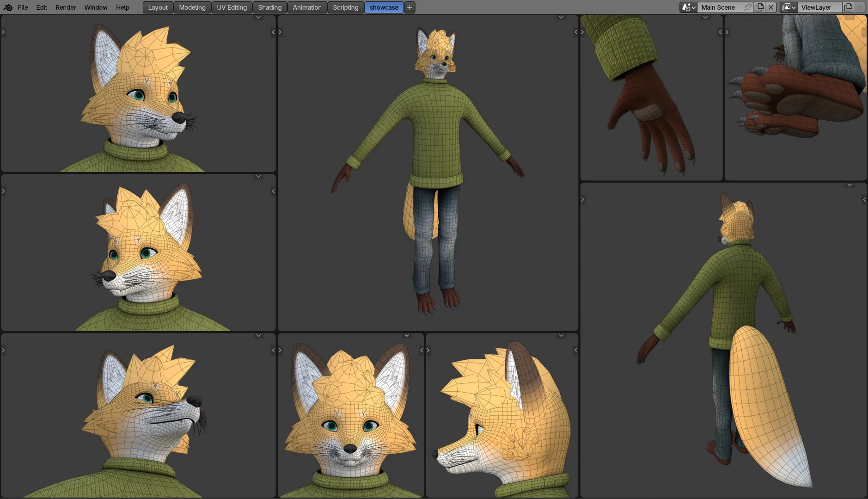Open the Blender logo app menu
This screenshot has width=868, height=499.
[x=8, y=7]
